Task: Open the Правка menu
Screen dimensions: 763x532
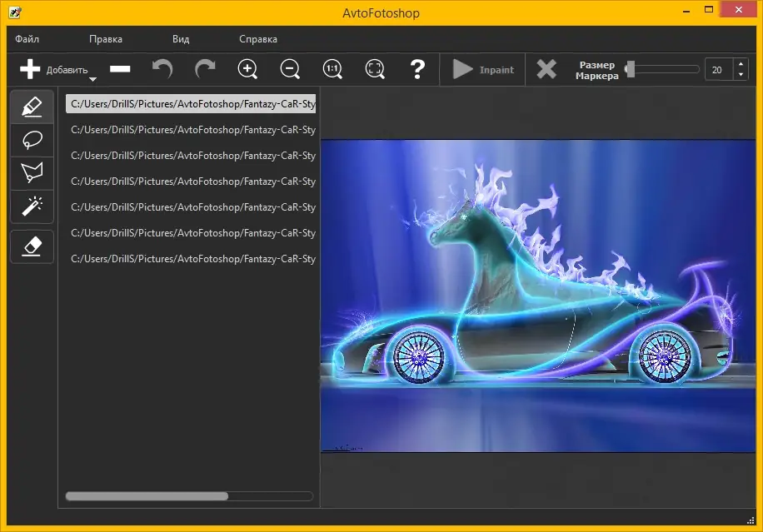Action: 106,39
